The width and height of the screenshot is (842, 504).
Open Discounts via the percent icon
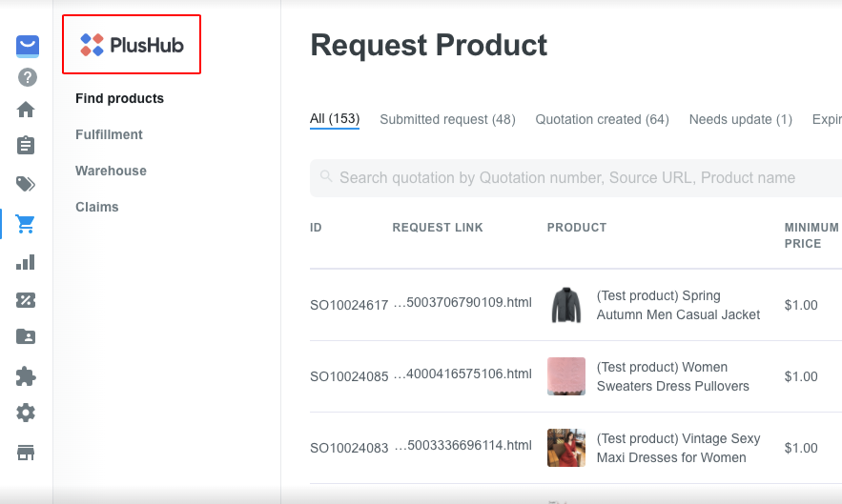pos(26,300)
